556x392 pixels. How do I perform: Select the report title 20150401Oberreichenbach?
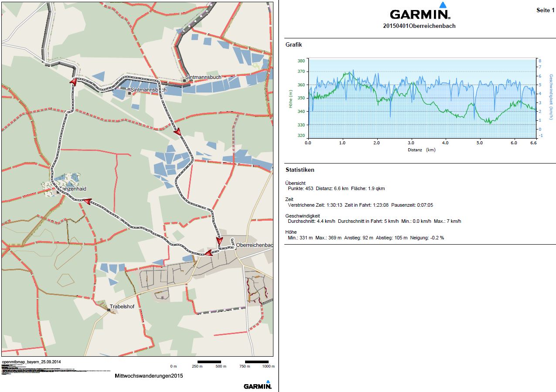(x=419, y=26)
